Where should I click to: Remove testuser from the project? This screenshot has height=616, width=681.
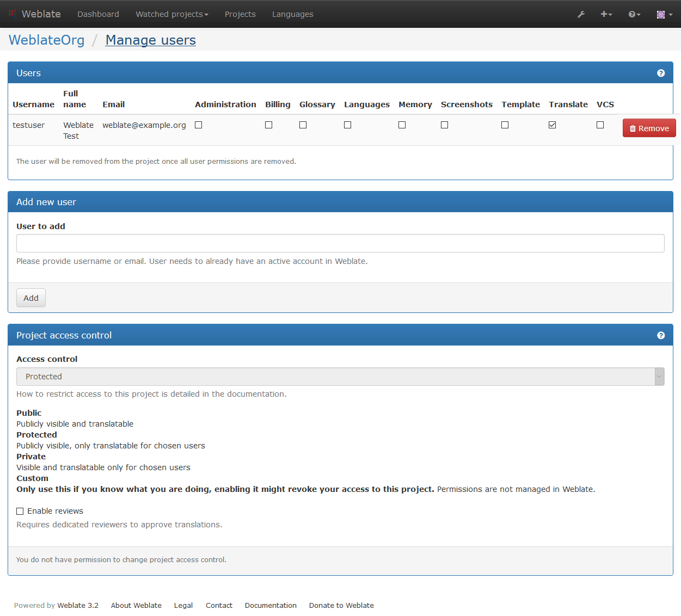649,128
